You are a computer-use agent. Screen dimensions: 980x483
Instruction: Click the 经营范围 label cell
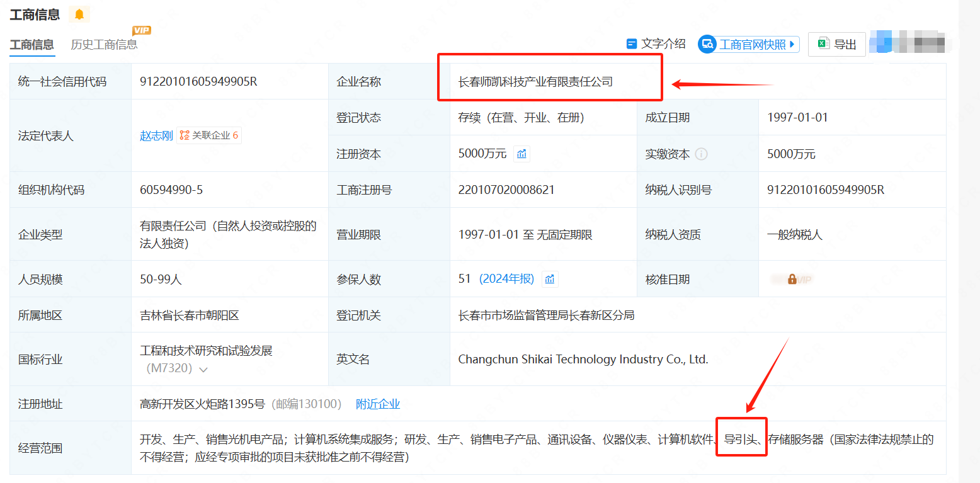click(x=71, y=448)
